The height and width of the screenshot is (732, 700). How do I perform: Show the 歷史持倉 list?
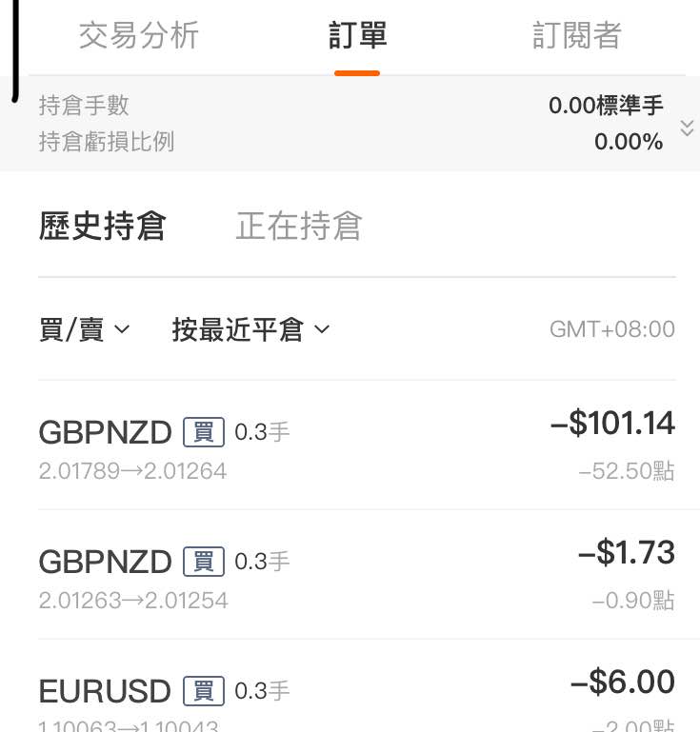click(x=102, y=226)
